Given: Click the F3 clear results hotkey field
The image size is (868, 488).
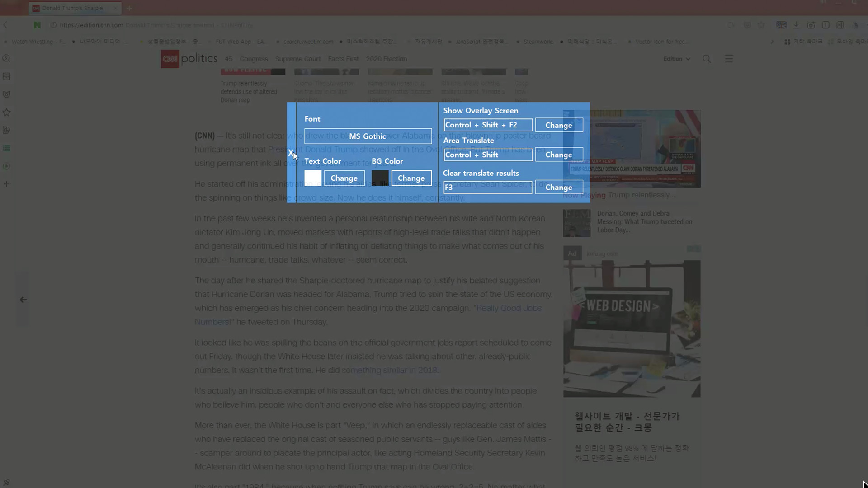Looking at the screenshot, I should click(x=488, y=187).
